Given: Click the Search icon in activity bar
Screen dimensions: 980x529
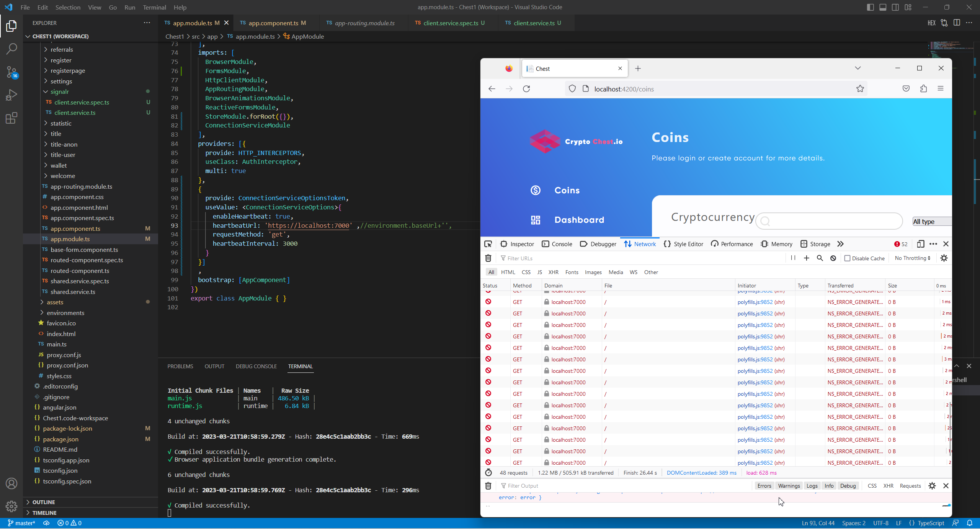Looking at the screenshot, I should tap(11, 49).
